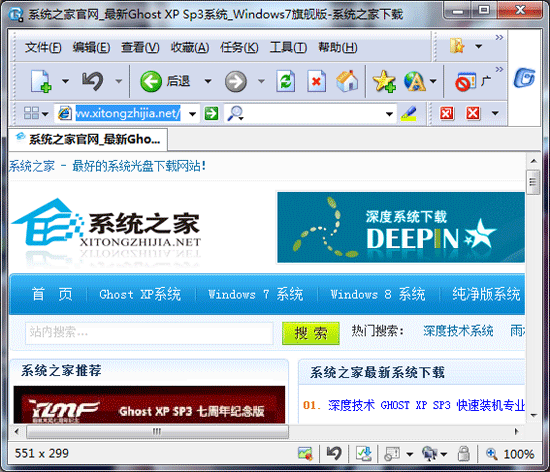Click the padlock security status icon
550x472 pixels.
tap(463, 453)
